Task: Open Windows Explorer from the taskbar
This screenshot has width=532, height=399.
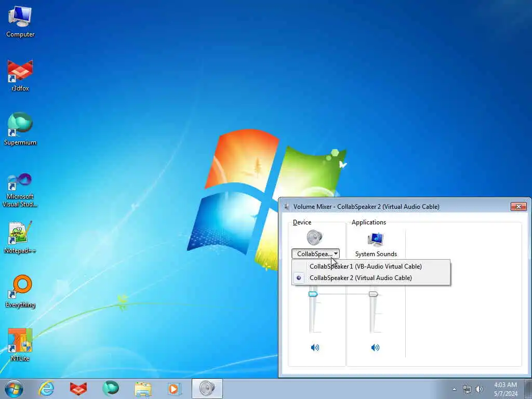Action: (x=143, y=389)
